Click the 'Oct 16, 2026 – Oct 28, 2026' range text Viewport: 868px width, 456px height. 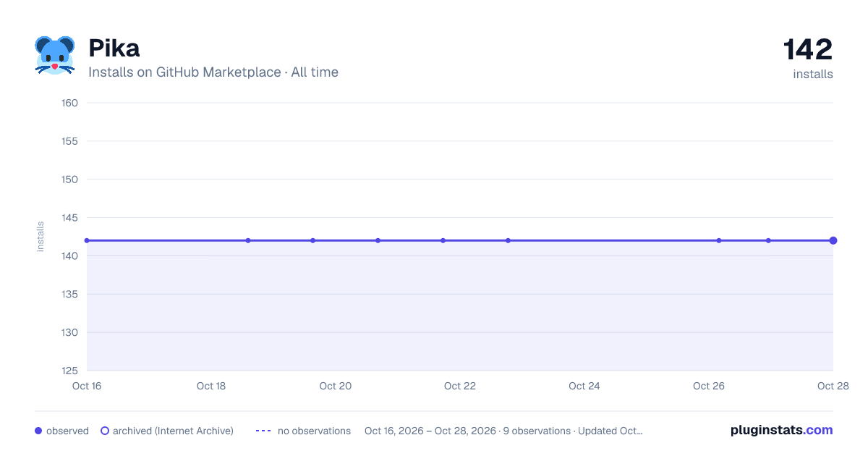(430, 431)
